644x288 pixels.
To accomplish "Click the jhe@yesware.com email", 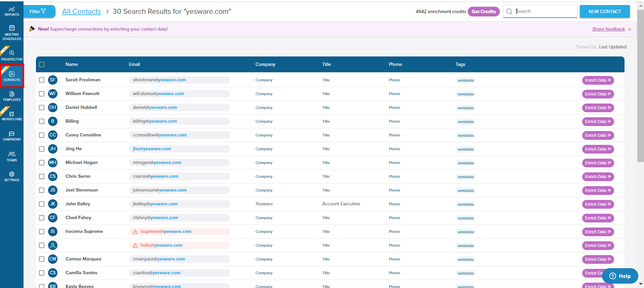I will [x=152, y=149].
